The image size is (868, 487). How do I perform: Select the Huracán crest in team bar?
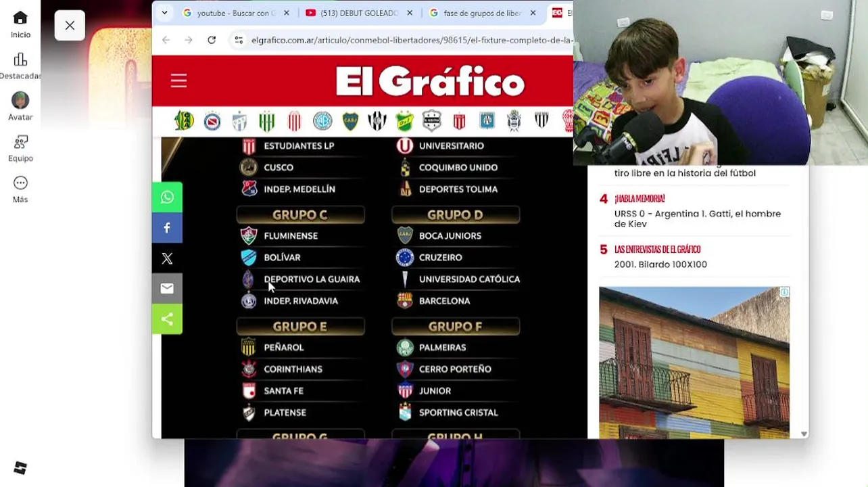(567, 121)
